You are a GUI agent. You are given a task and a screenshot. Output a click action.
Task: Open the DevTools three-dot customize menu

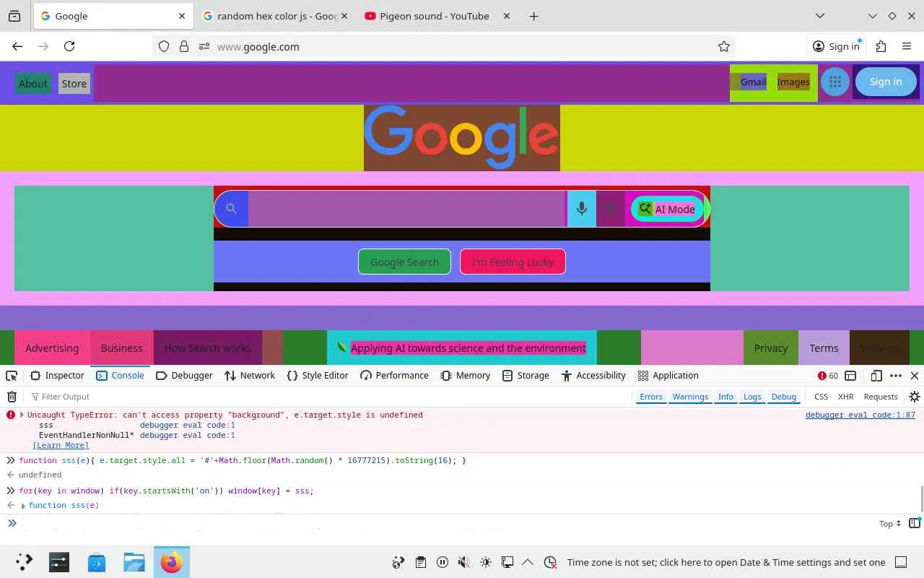click(896, 376)
